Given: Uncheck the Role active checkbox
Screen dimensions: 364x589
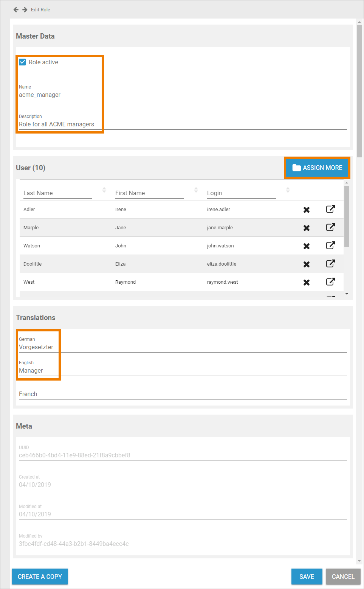Looking at the screenshot, I should point(22,62).
